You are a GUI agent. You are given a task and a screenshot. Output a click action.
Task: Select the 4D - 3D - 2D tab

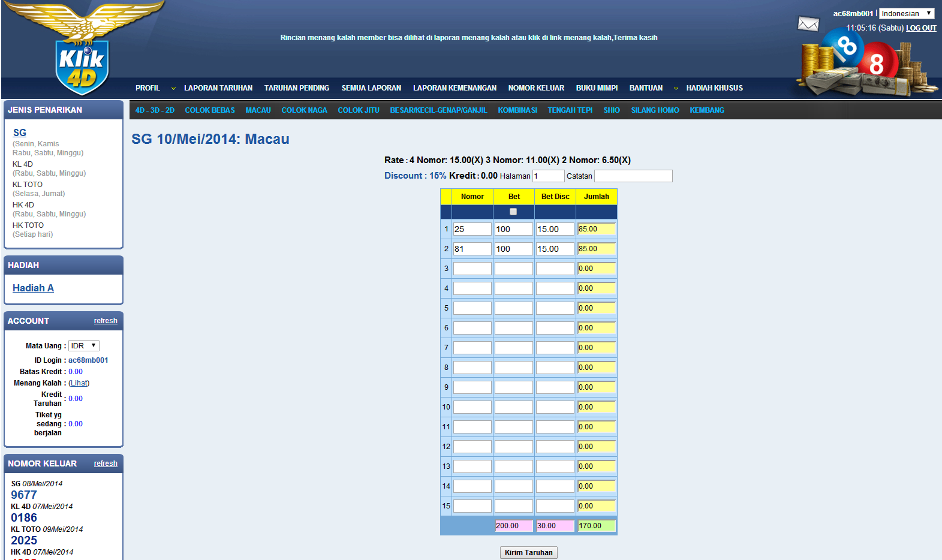155,110
